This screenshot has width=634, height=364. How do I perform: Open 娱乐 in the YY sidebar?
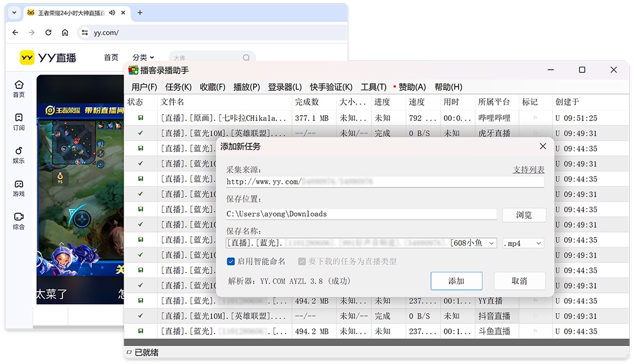point(19,155)
